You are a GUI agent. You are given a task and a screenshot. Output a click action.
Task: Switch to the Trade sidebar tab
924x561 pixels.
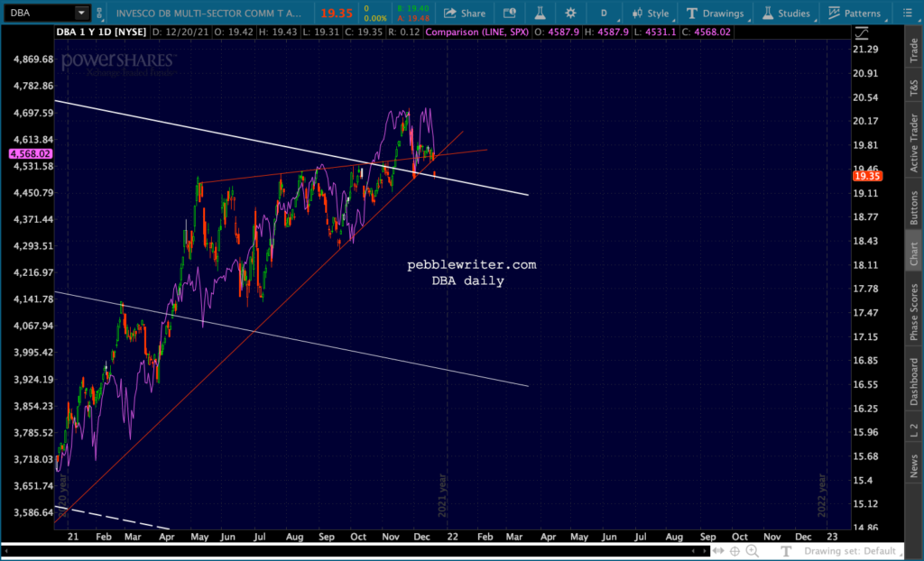point(914,51)
